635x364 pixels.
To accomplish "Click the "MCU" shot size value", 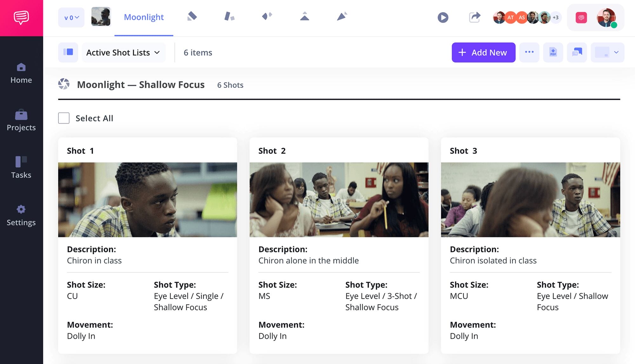I will click(459, 296).
